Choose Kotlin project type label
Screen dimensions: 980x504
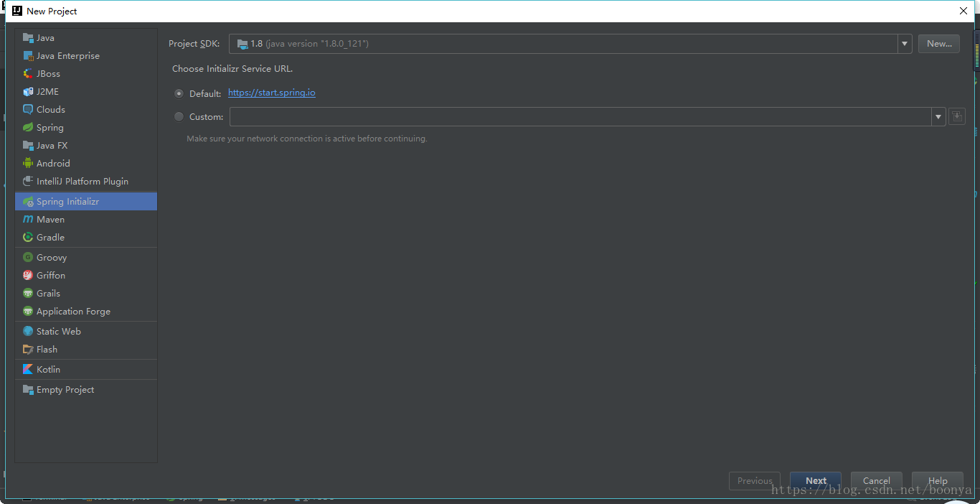click(x=48, y=370)
